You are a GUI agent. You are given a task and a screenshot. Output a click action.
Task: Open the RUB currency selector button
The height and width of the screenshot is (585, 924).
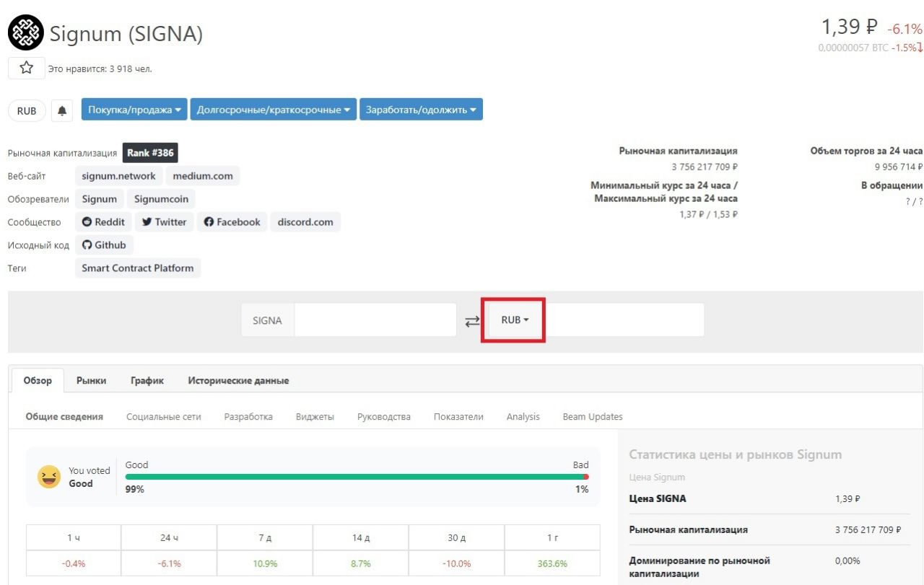tap(27, 111)
